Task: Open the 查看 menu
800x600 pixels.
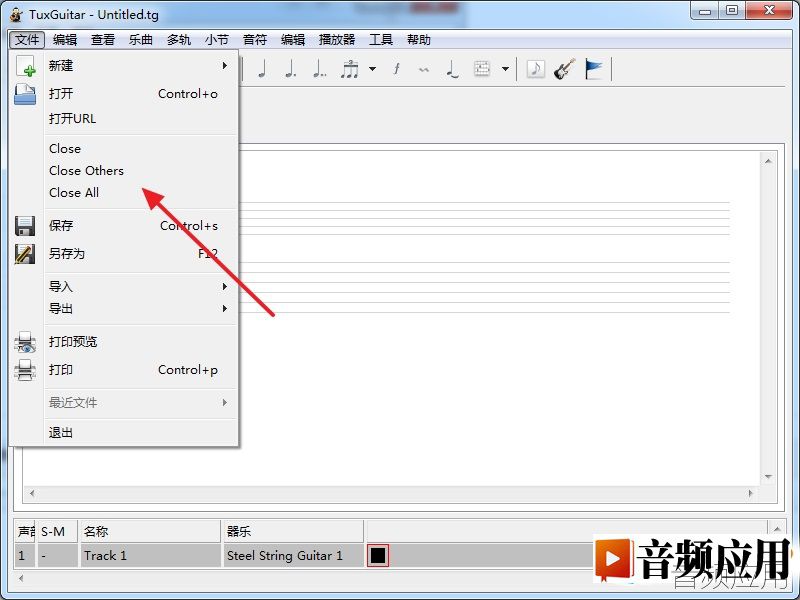Action: [103, 40]
